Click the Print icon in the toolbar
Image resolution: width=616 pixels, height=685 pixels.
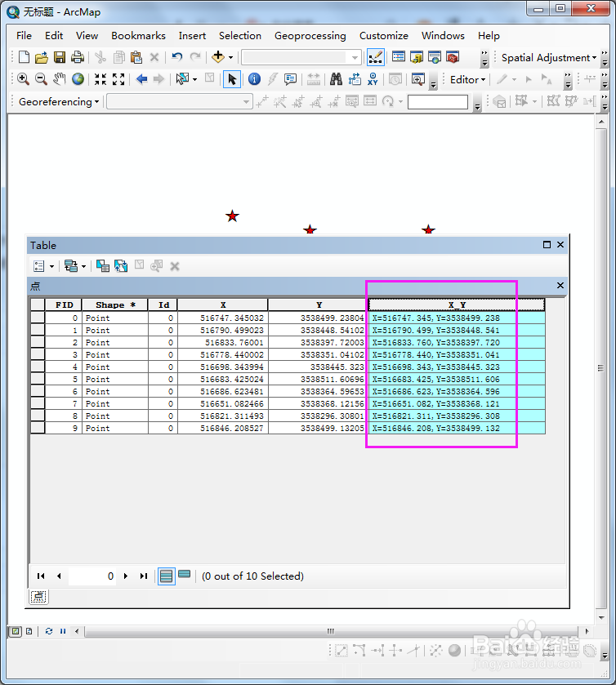[78, 57]
